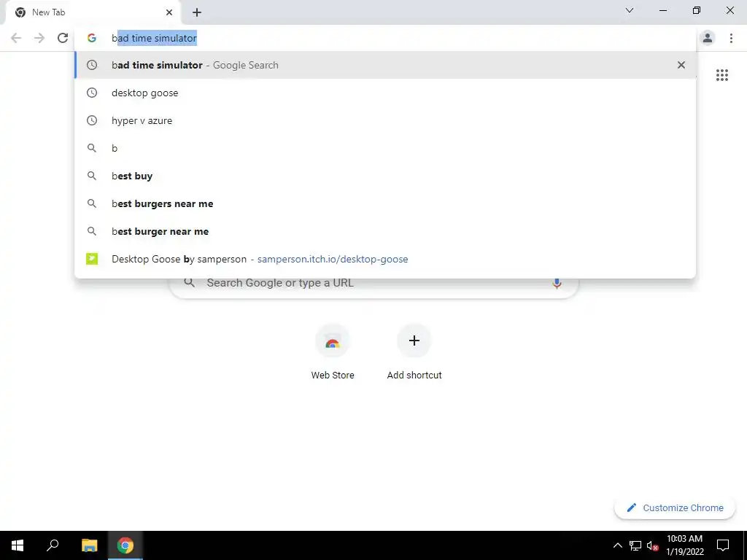747x560 pixels.
Task: Click the muted volume tray icon
Action: 652,545
